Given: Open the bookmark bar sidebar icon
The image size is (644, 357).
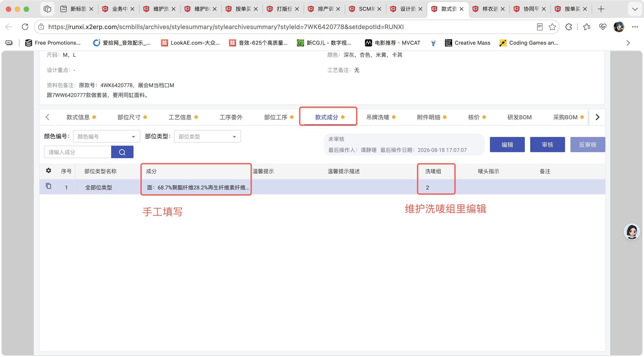Looking at the screenshot, I should (x=9, y=43).
